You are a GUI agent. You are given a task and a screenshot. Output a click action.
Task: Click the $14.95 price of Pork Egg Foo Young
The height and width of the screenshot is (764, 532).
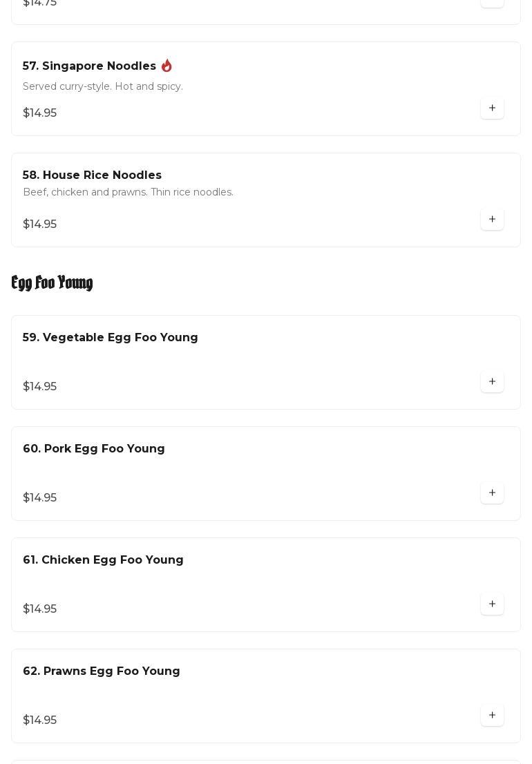tap(40, 498)
